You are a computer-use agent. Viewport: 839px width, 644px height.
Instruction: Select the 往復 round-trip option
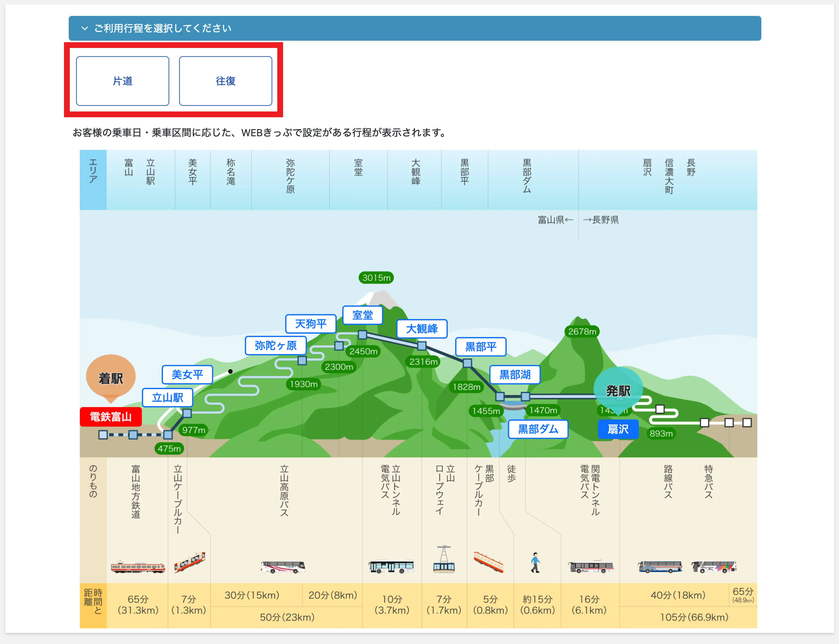(226, 81)
